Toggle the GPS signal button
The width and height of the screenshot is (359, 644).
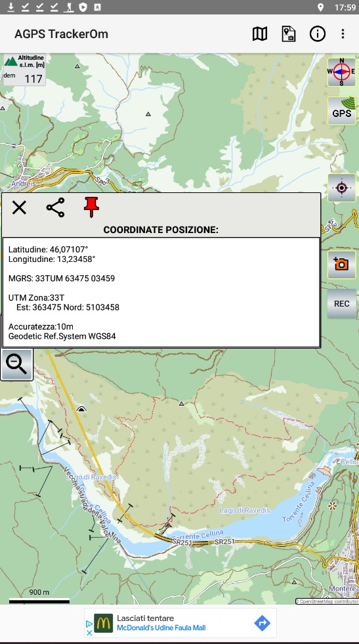pos(341,110)
